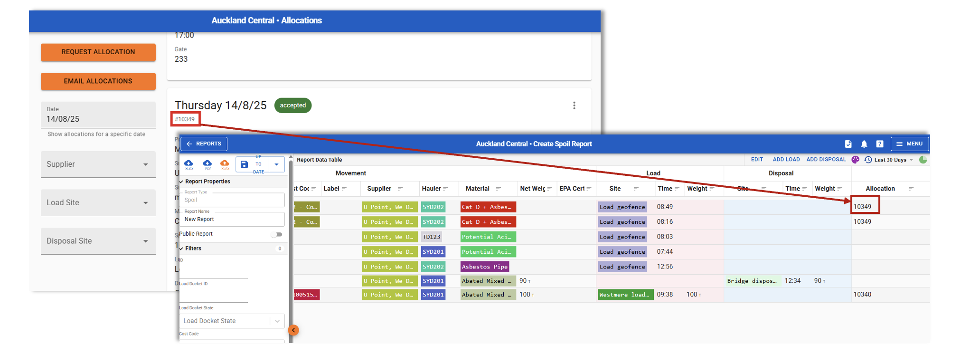980x364 pixels.
Task: Click the save report floppy disk icon
Action: pyautogui.click(x=244, y=164)
